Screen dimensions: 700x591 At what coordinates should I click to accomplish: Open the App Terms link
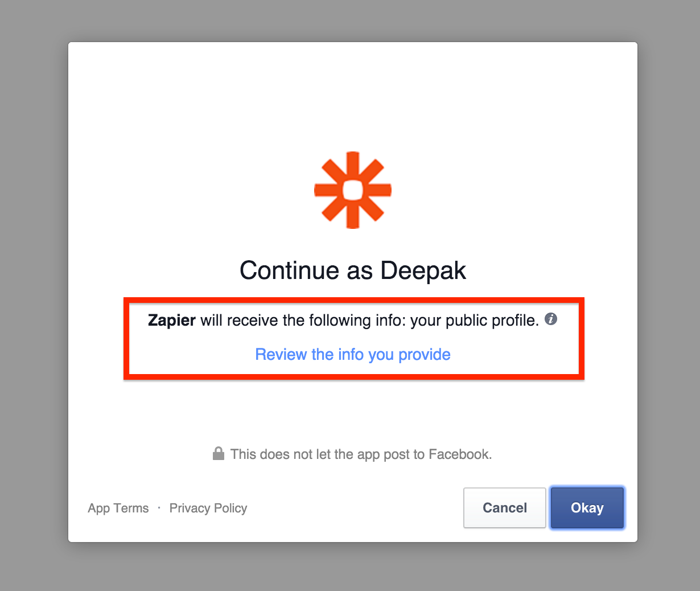[x=118, y=508]
